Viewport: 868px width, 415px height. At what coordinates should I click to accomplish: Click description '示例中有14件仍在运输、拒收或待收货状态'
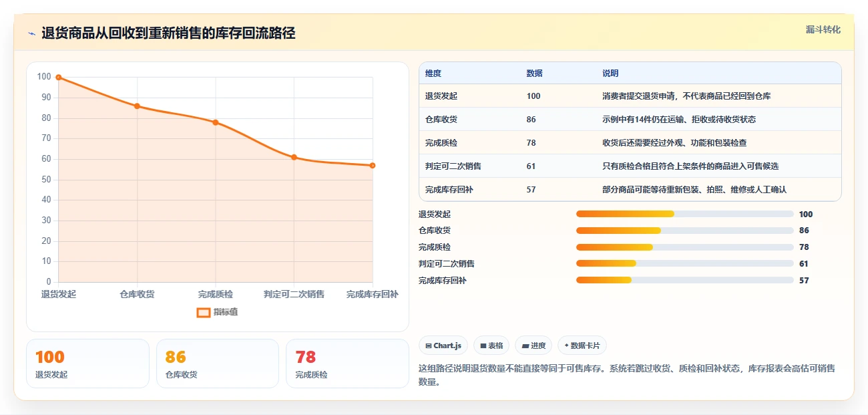tap(679, 120)
